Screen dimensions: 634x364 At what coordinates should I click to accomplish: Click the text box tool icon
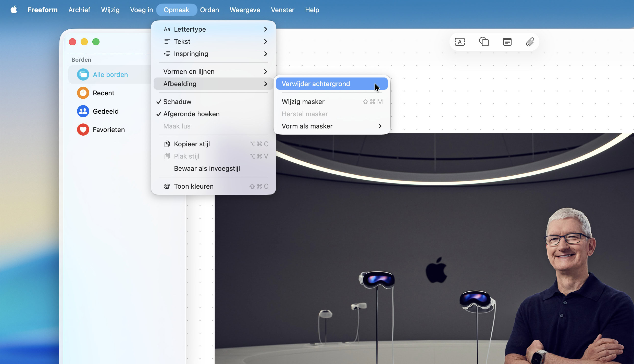460,42
